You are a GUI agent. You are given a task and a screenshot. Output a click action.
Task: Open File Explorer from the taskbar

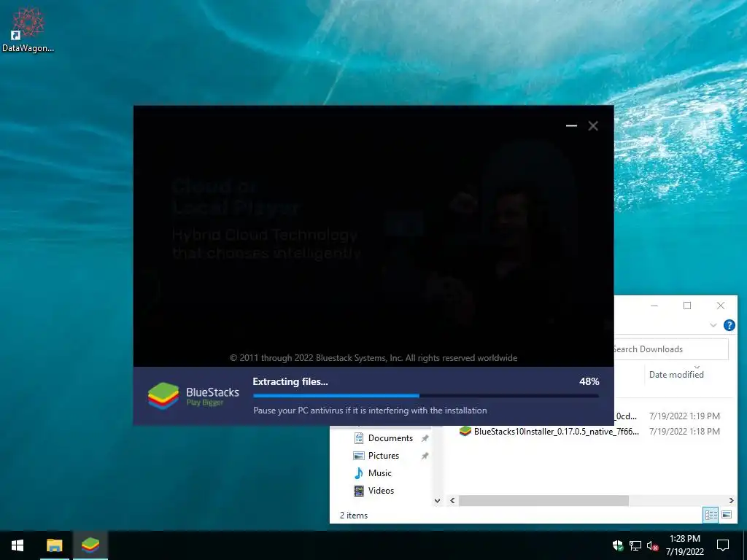pos(54,545)
